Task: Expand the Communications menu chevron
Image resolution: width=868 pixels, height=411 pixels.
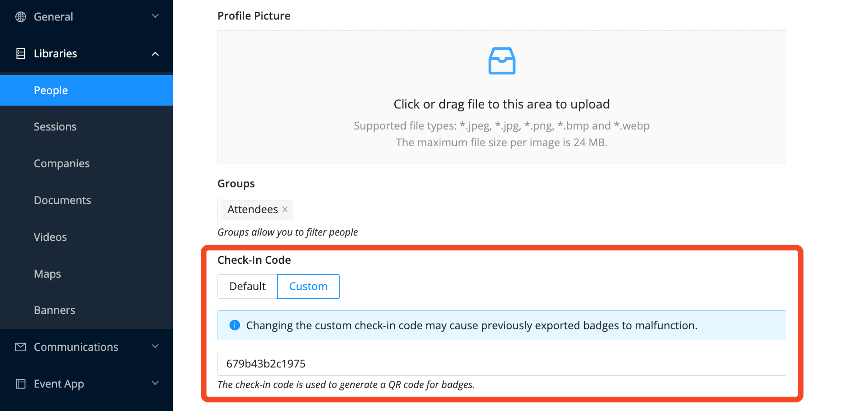Action: [x=155, y=346]
